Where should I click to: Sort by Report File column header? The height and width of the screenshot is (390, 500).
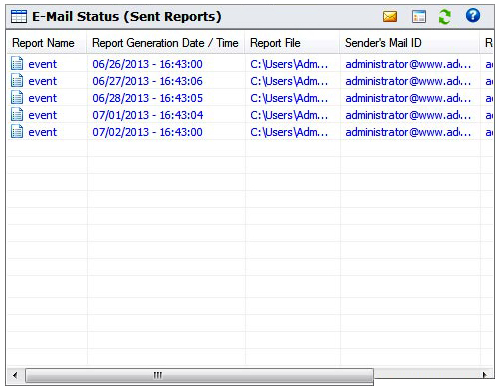[x=292, y=43]
